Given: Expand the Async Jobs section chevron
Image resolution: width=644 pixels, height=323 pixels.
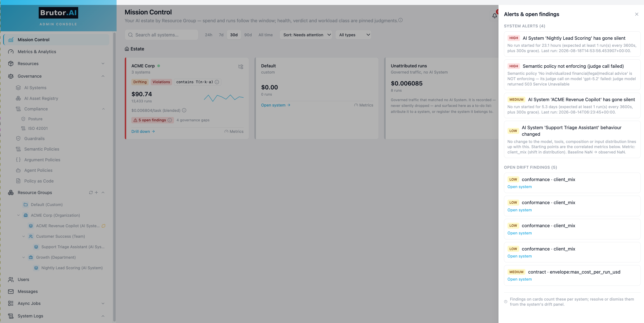Looking at the screenshot, I should (x=103, y=303).
